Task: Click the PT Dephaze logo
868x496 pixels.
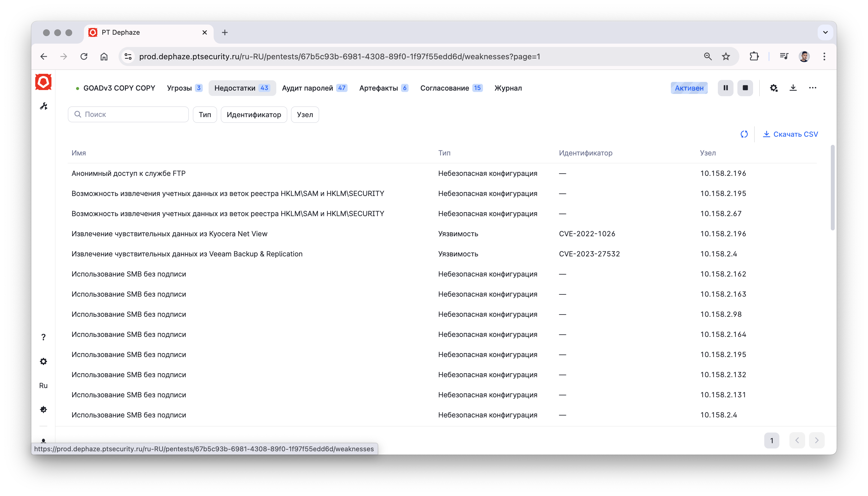Action: click(43, 82)
